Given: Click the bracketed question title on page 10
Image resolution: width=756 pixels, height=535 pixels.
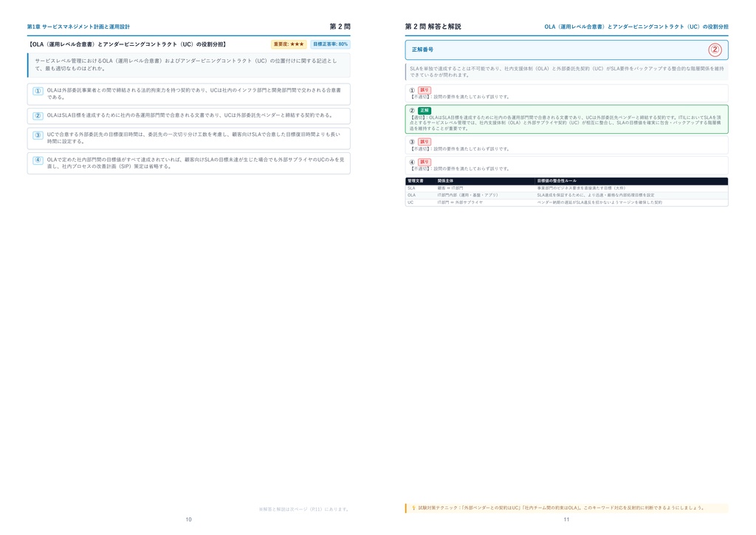Looking at the screenshot, I should 127,44.
